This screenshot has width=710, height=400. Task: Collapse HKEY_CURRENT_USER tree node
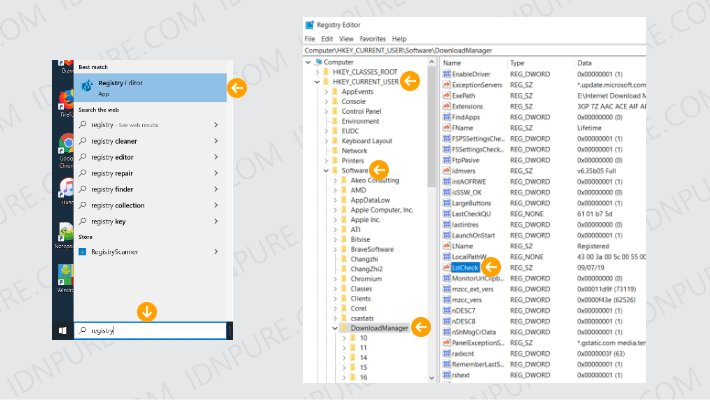[317, 82]
